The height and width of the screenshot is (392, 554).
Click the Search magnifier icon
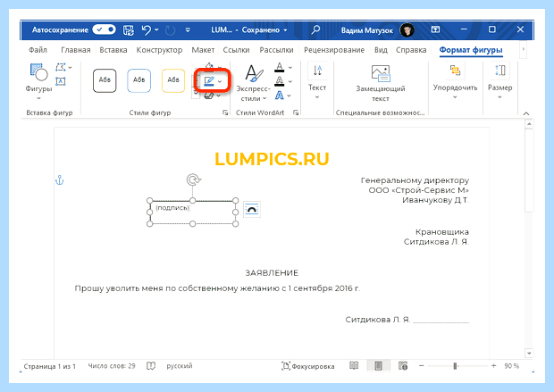pos(315,29)
